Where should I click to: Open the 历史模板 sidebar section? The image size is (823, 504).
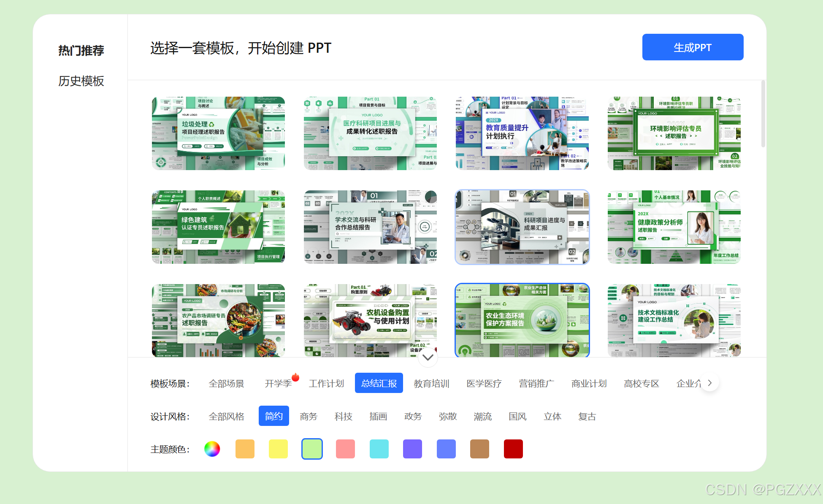pos(81,81)
